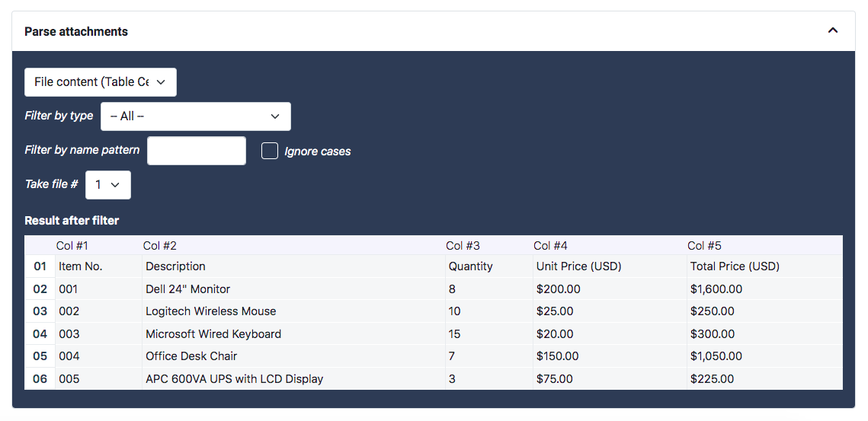The image size is (868, 421).
Task: Click the Filter by name pattern input
Action: 197,151
